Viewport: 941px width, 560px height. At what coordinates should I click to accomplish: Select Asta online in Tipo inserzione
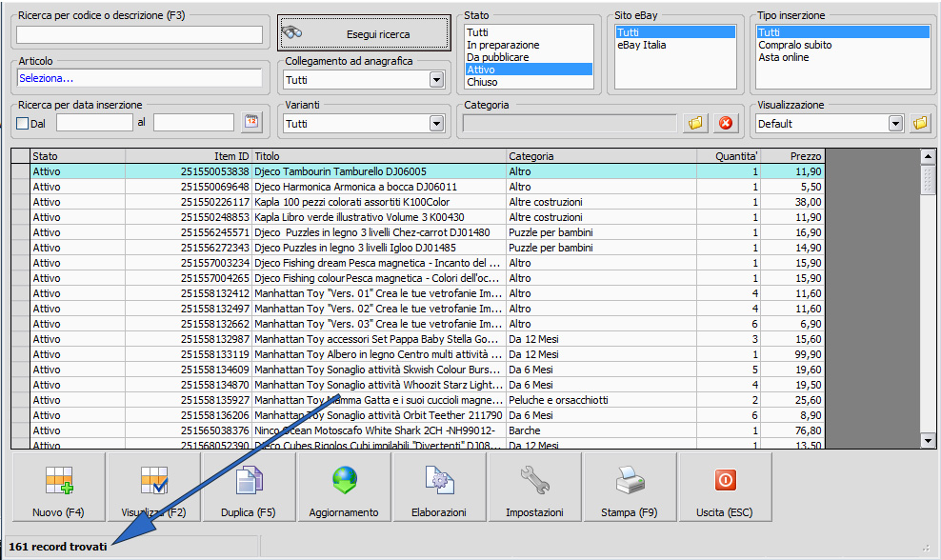(843, 57)
